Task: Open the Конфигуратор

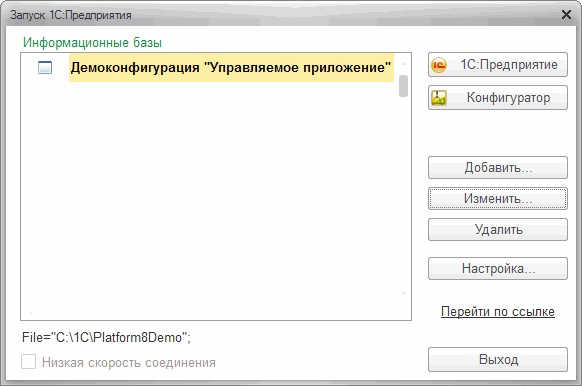Action: point(498,98)
